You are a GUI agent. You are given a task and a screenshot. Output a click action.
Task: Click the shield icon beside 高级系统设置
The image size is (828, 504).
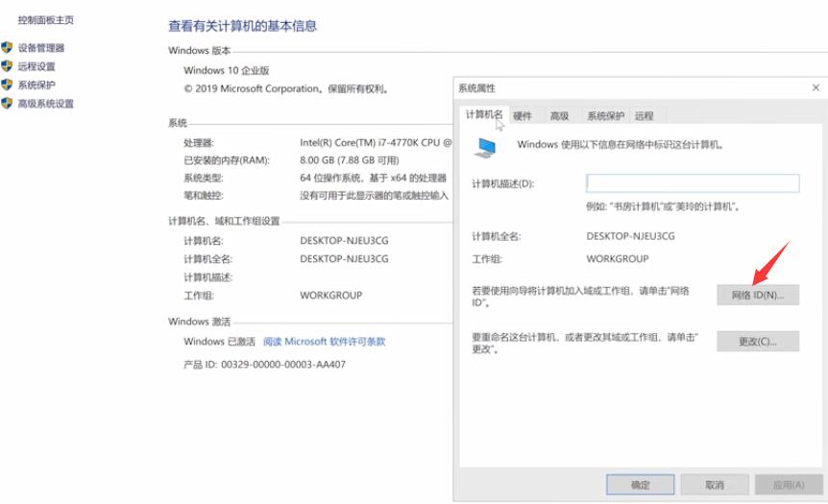[7, 103]
